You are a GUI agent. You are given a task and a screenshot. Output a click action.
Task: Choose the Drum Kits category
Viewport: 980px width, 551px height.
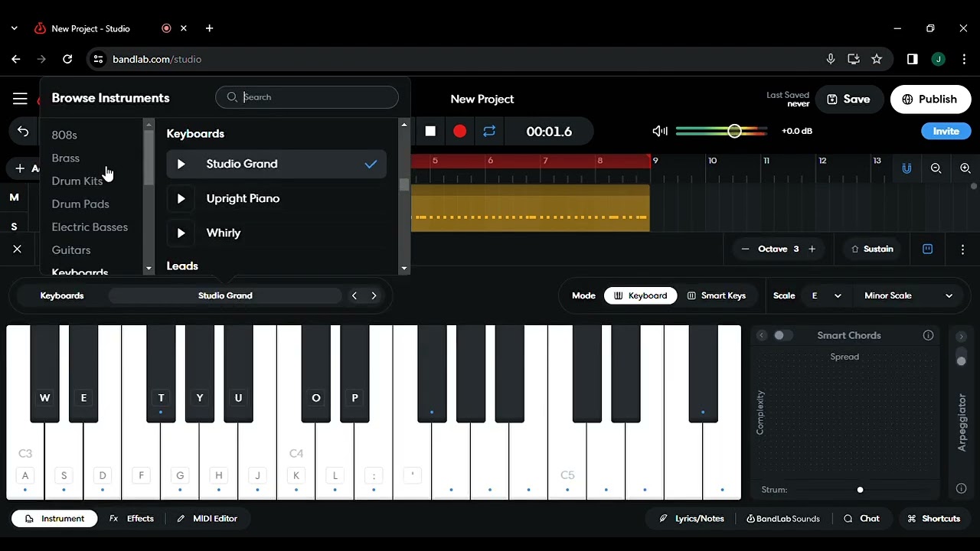click(77, 181)
